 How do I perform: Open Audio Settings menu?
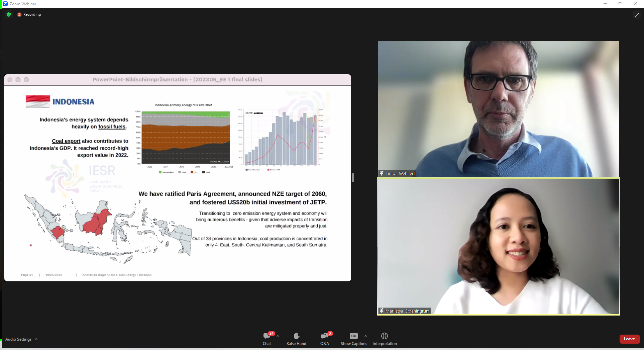18,339
